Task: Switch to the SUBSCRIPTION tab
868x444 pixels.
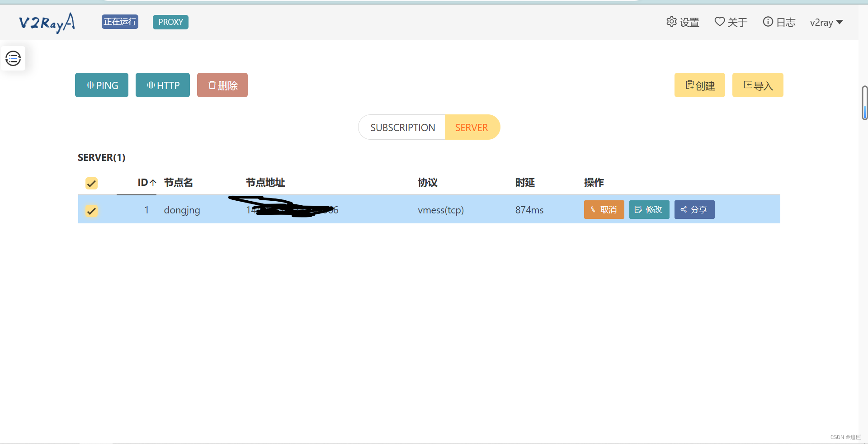Action: [x=402, y=128]
